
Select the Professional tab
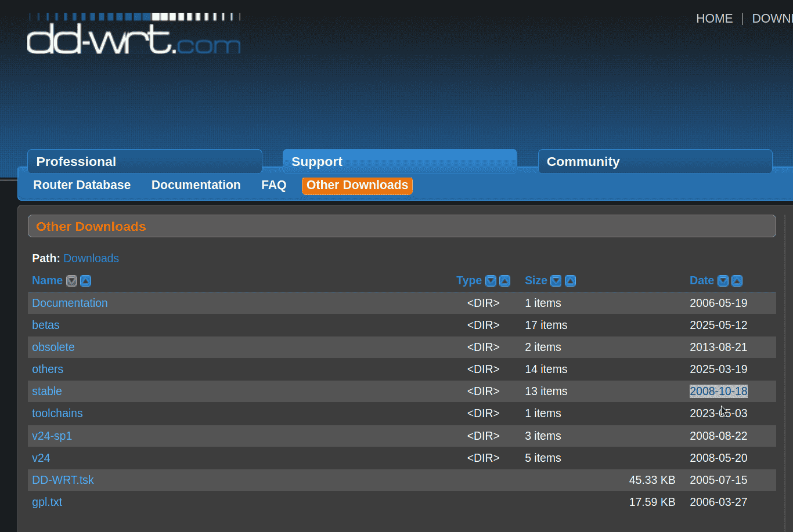coord(75,161)
